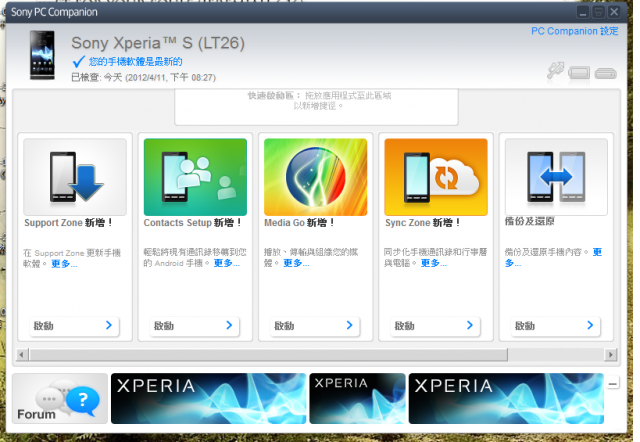Collapse the Xperia banner area with minus button
The height and width of the screenshot is (442, 640).
pyautogui.click(x=612, y=384)
